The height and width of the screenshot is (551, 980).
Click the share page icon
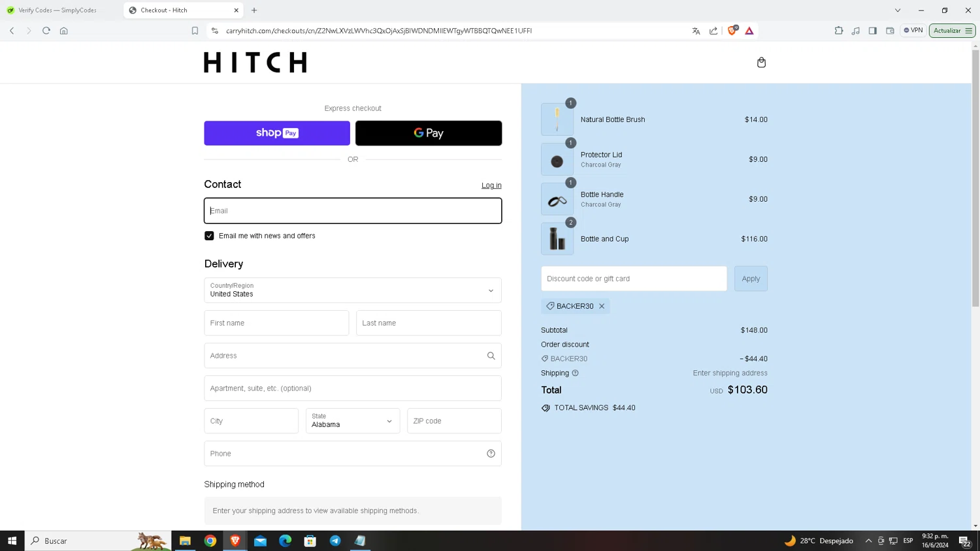coord(713,31)
